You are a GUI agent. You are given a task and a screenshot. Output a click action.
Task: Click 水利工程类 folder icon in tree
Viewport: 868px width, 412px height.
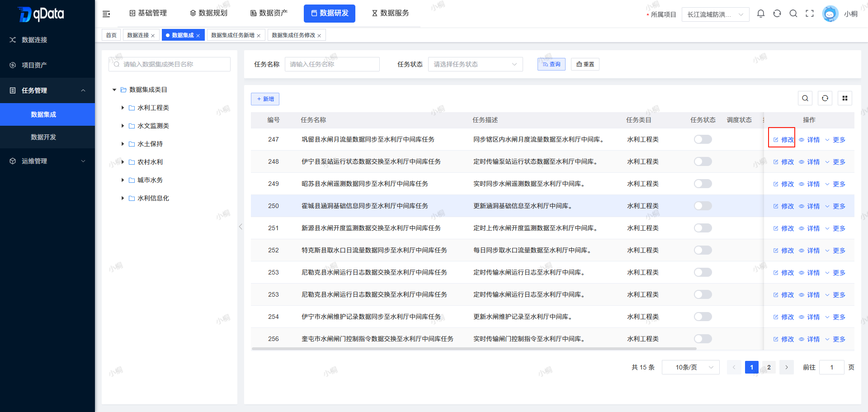[x=132, y=108]
